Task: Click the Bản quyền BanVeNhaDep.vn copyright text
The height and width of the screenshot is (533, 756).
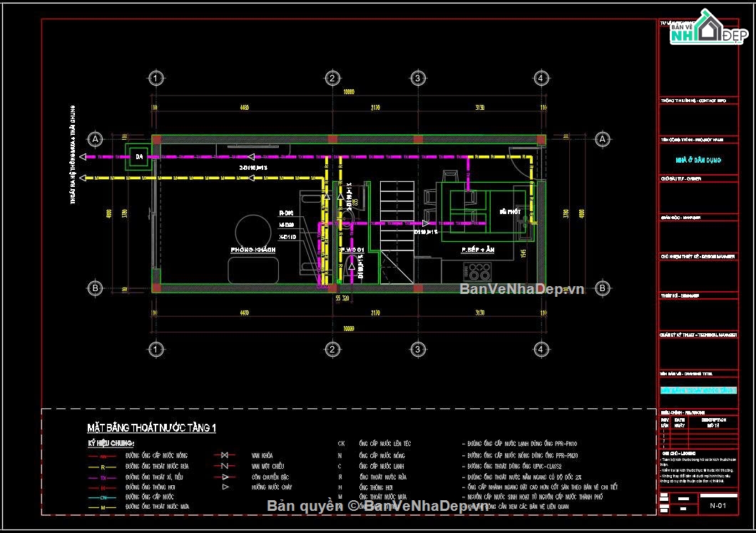Action: click(377, 506)
